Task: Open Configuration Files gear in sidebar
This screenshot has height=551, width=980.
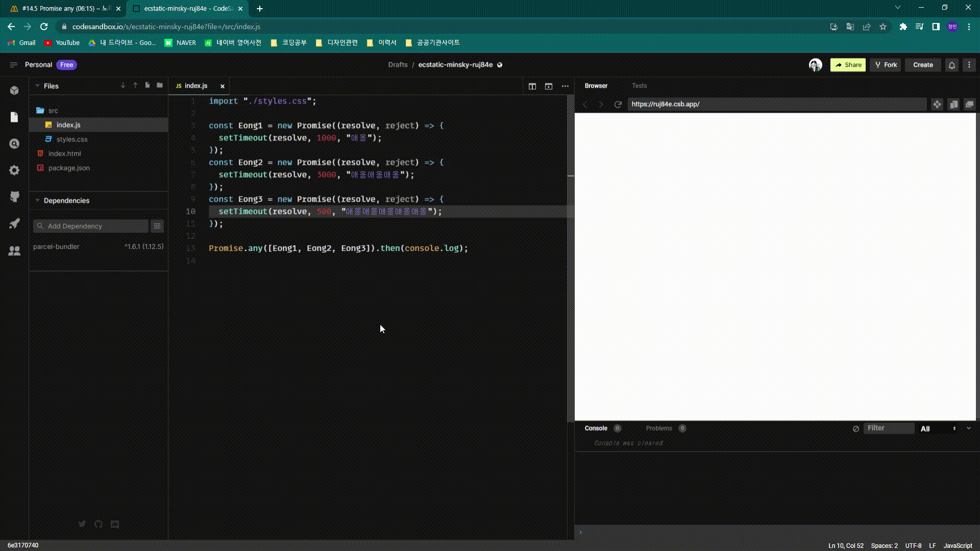Action: click(14, 170)
